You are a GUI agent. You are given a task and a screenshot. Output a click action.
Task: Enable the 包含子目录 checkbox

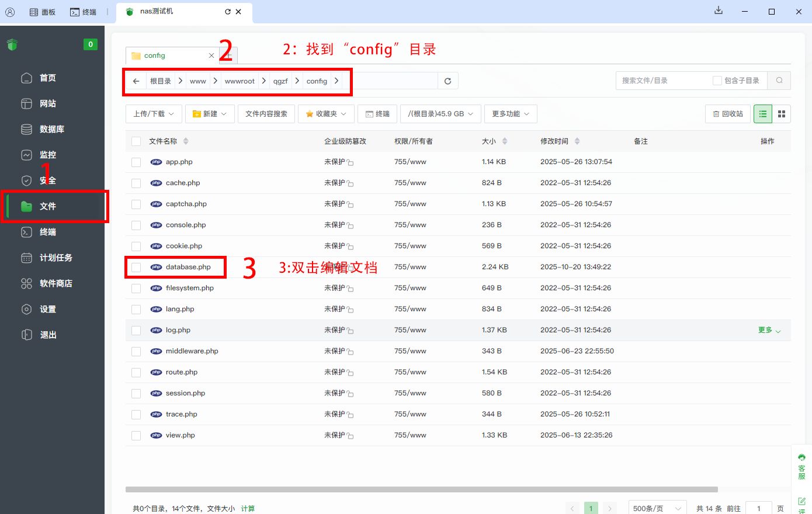(x=717, y=81)
